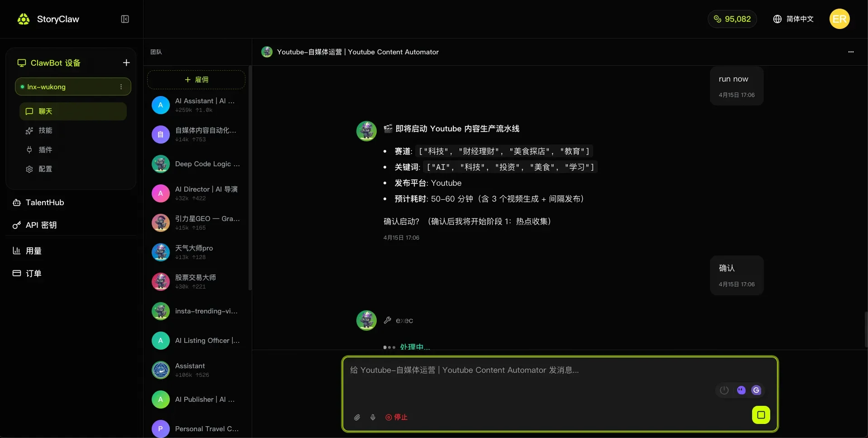
Task: Click the 赛道 category list text
Action: (x=494, y=151)
